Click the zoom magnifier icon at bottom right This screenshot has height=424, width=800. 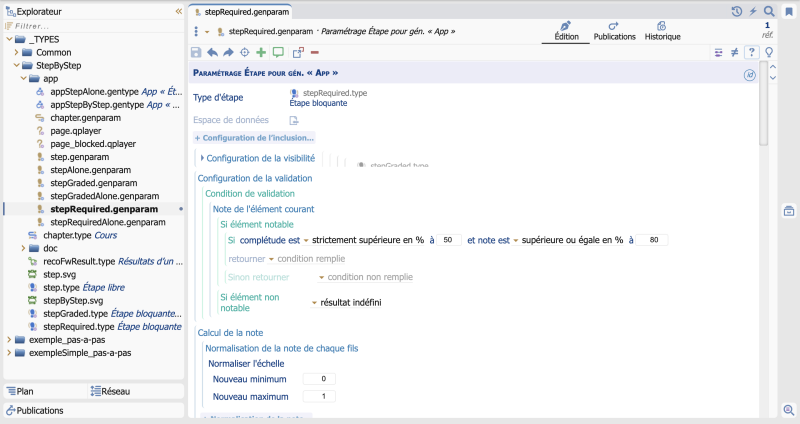coord(789,410)
